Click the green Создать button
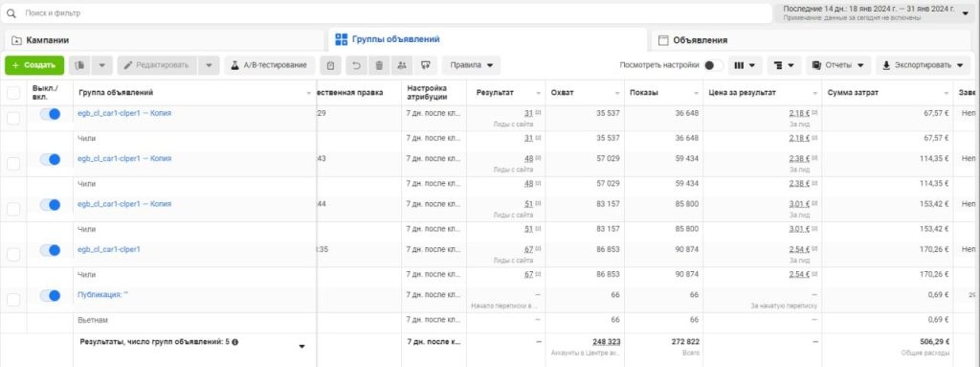This screenshot has height=367, width=980. 34,65
